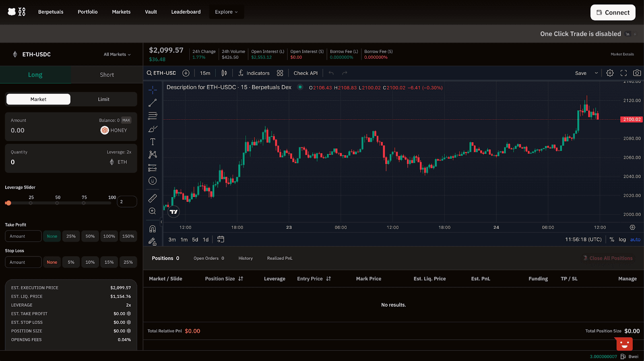Image resolution: width=644 pixels, height=361 pixels.
Task: Open the Explore menu dropdown
Action: click(226, 12)
